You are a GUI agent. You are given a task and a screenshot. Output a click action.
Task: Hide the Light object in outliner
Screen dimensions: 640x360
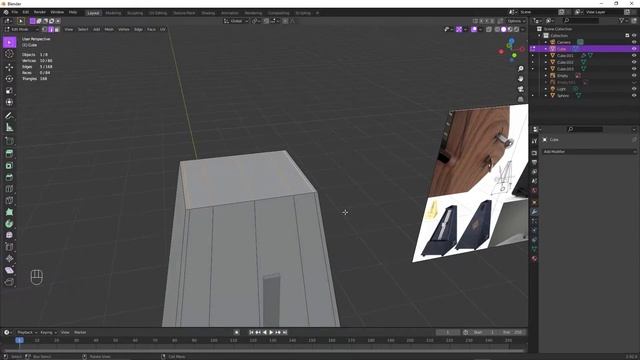coord(634,89)
